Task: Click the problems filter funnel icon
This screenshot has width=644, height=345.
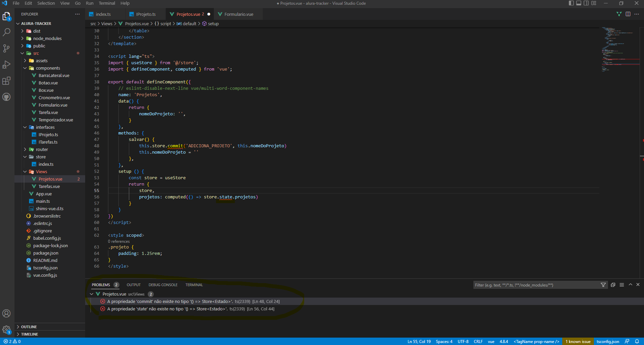Action: click(x=603, y=285)
